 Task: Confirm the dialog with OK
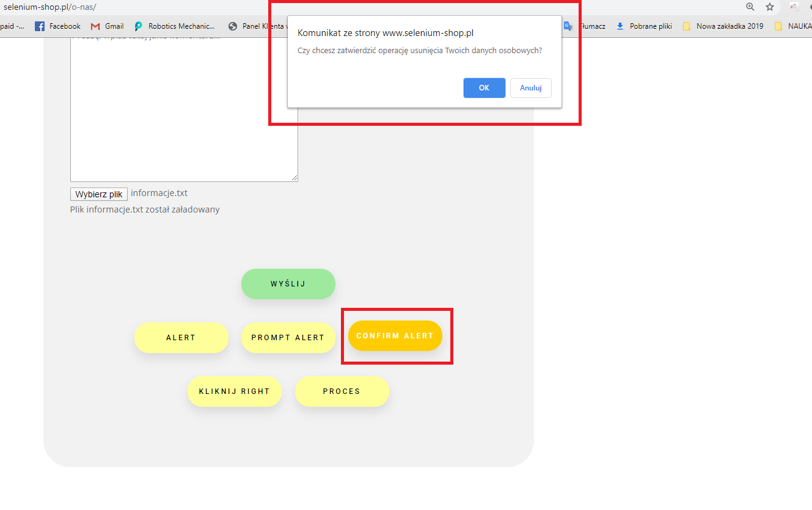484,88
